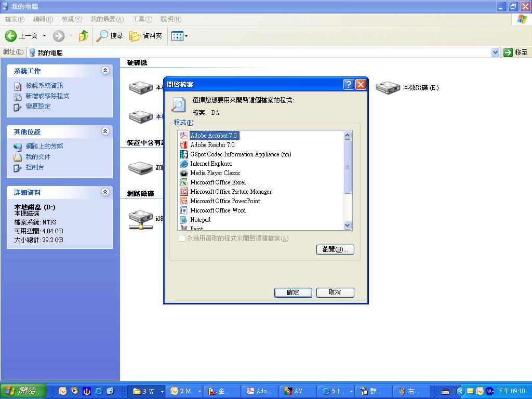
Task: Open the 工具(T) menu
Action: coord(142,19)
